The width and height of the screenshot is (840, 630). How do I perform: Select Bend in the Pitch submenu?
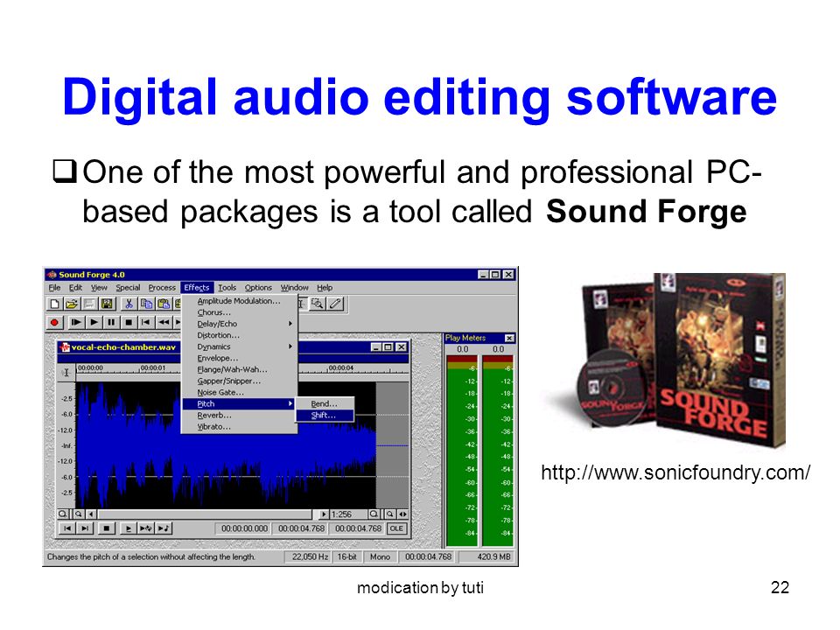(325, 404)
